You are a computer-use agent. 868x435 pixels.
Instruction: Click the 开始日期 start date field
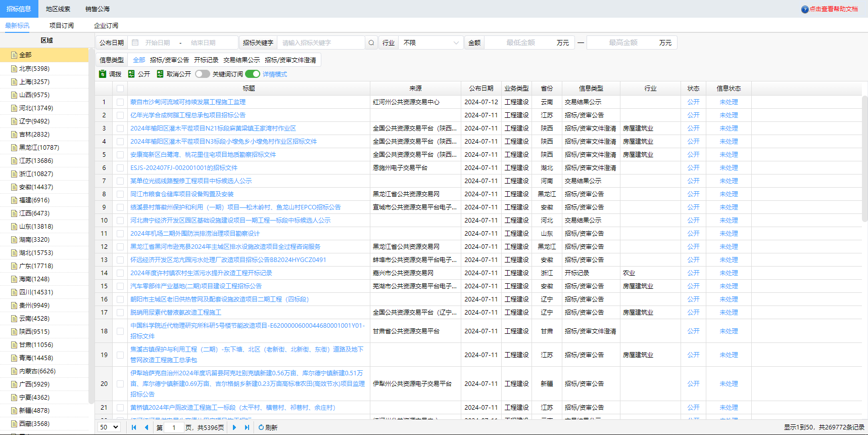click(158, 42)
